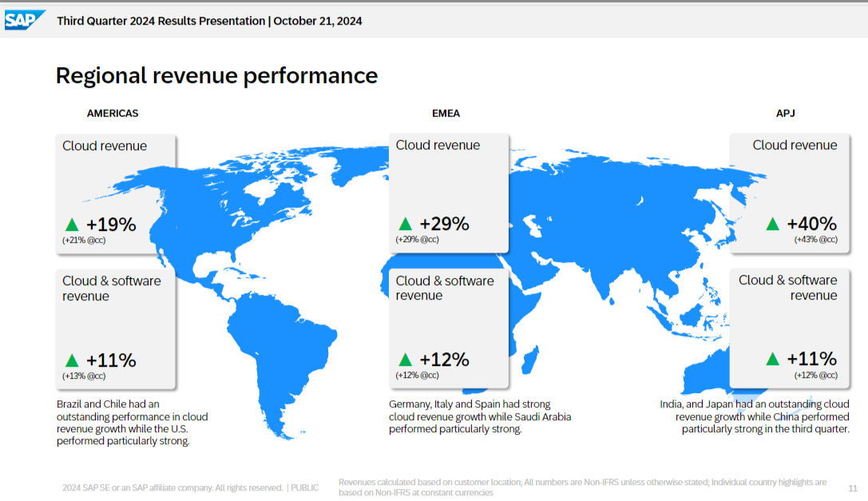Screen dimensions: 868x501
Task: Select the green triangle beside APJ +11%
Action: (x=772, y=360)
